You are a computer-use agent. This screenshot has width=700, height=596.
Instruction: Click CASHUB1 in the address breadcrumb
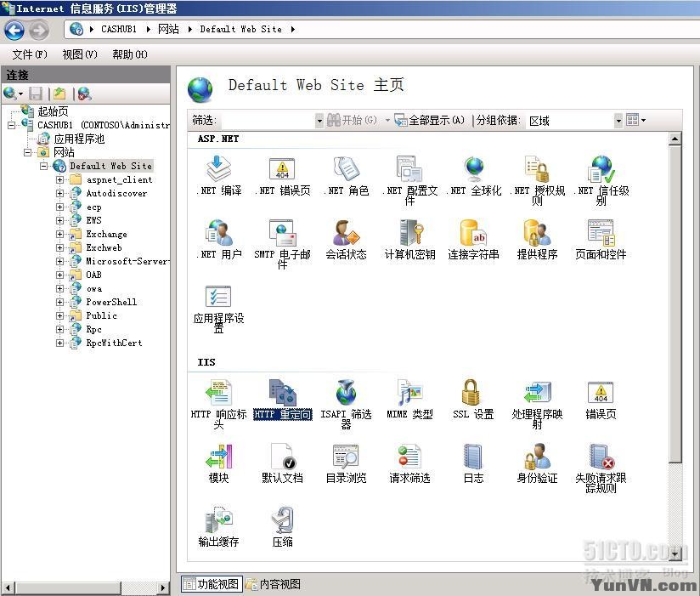pos(119,30)
